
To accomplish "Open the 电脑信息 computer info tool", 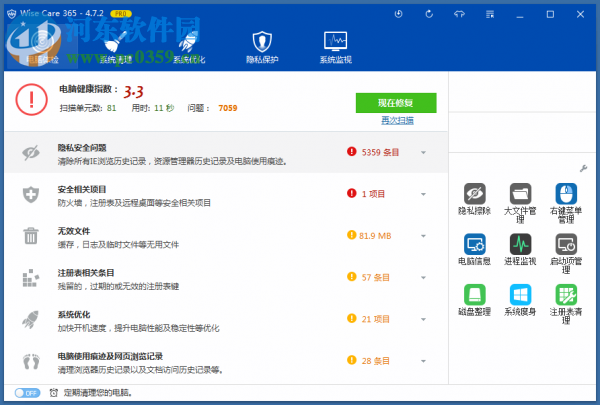I will (474, 250).
